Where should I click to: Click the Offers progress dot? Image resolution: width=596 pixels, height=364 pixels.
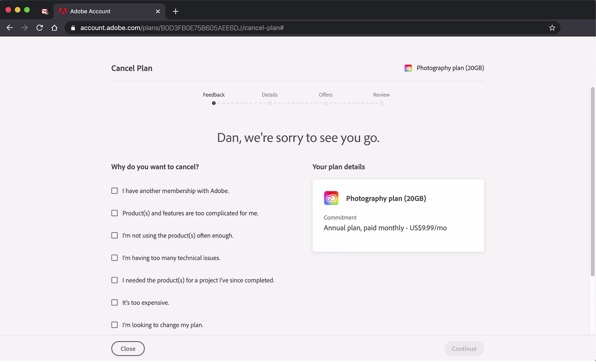[325, 103]
